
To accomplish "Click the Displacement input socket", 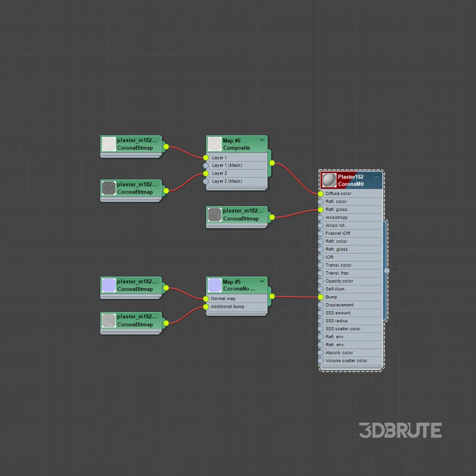I will [321, 305].
